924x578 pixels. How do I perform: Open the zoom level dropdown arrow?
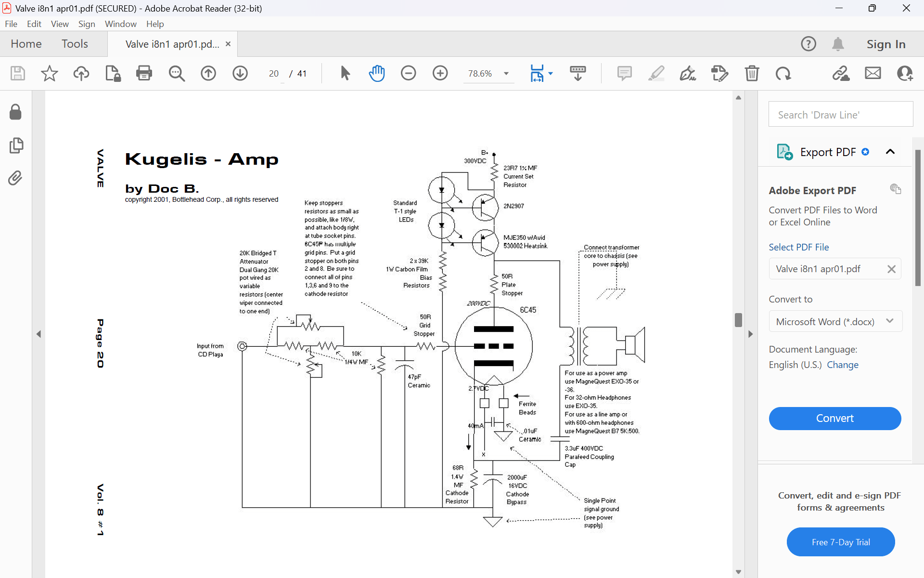(506, 73)
